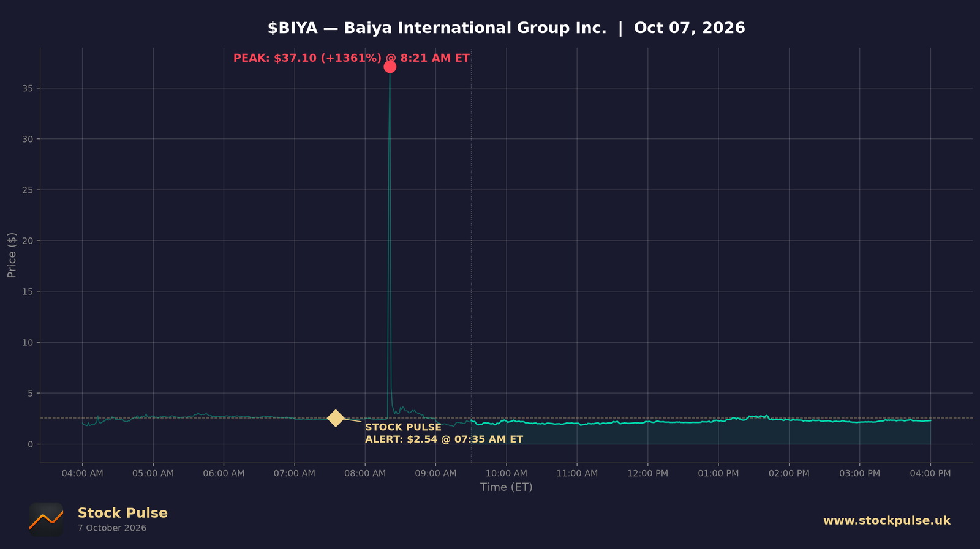The image size is (980, 549).
Task: Click the '7 October 2026' date under brand
Action: point(112,528)
